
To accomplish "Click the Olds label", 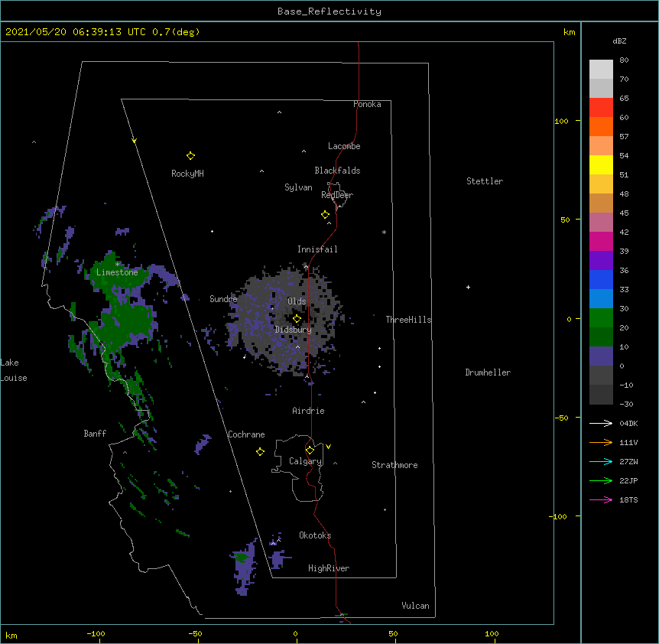I will tap(297, 301).
